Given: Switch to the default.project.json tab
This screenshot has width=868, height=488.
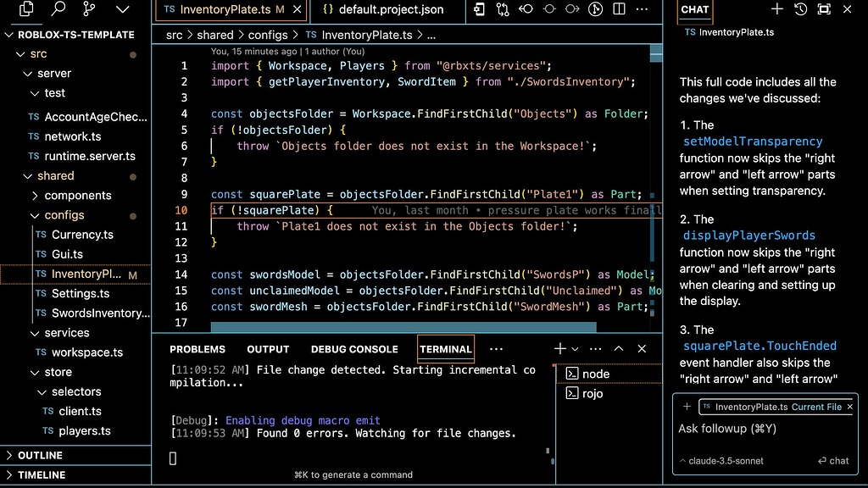Looking at the screenshot, I should click(x=382, y=11).
